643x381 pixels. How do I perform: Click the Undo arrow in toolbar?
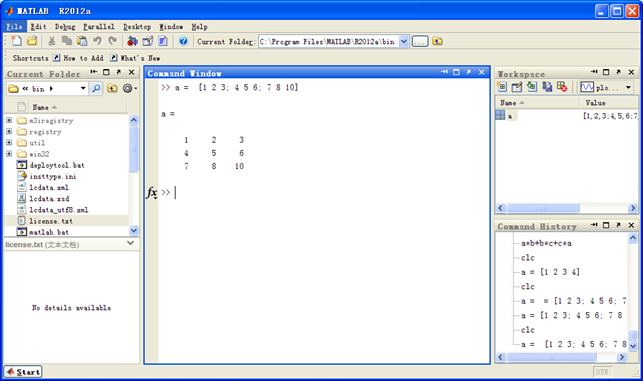pyautogui.click(x=97, y=41)
